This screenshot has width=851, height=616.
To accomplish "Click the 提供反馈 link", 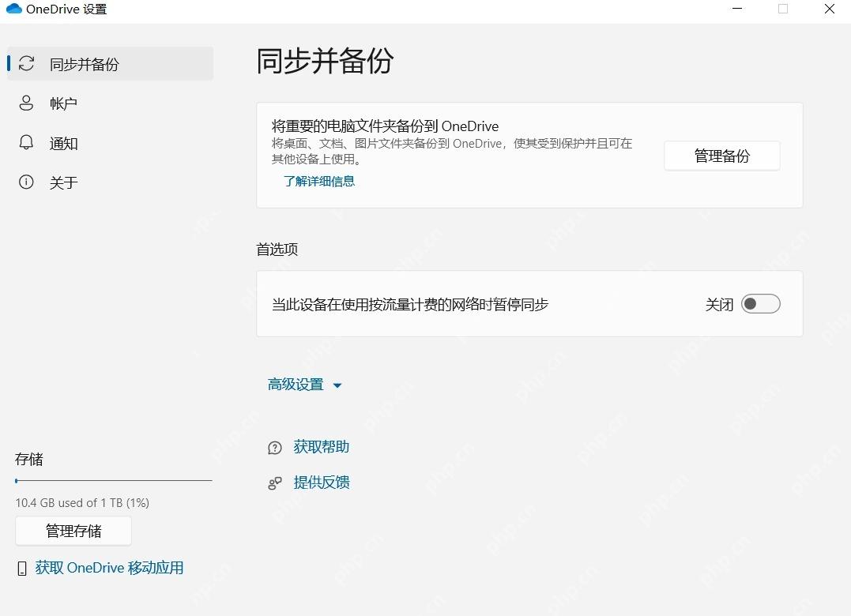I will (x=322, y=482).
